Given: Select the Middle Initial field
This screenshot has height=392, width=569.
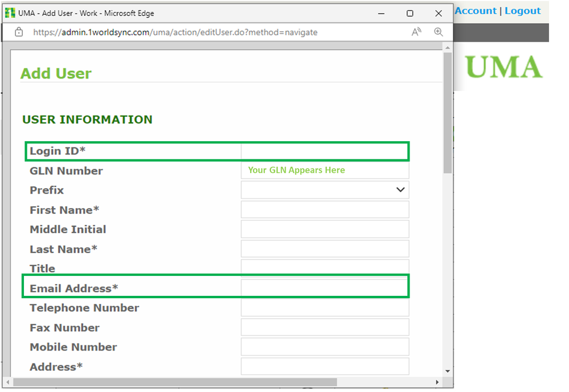Looking at the screenshot, I should coord(325,229).
